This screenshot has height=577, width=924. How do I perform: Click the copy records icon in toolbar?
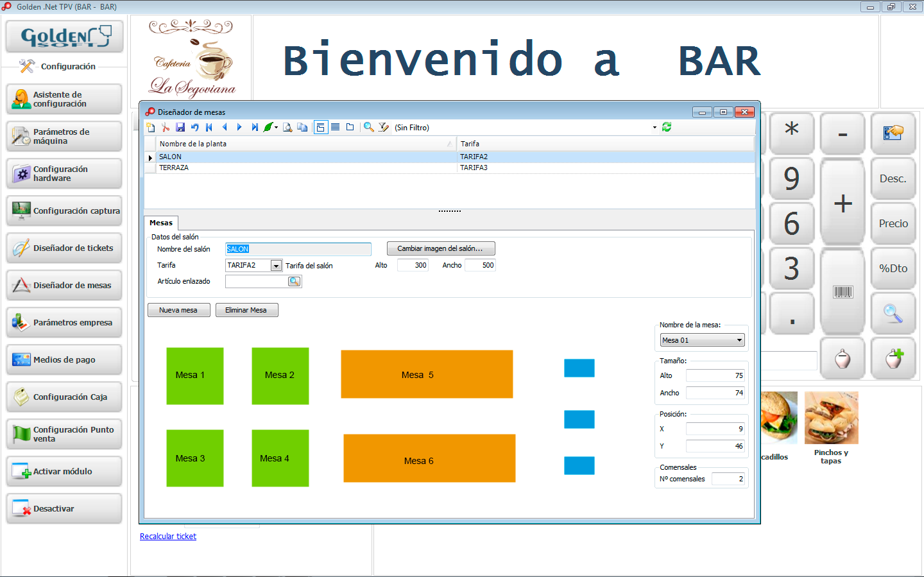tap(302, 127)
